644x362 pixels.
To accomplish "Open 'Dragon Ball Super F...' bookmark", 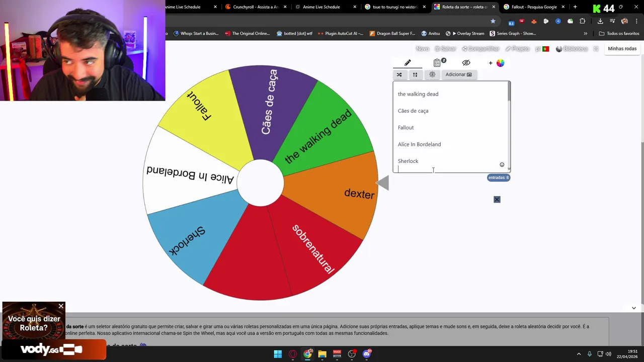I will [x=392, y=34].
